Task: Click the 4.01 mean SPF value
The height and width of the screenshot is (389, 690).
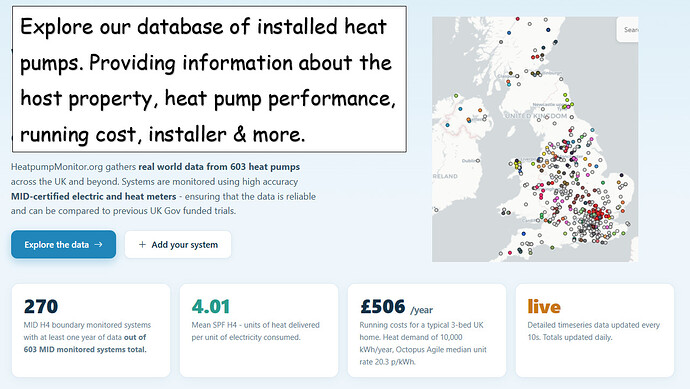Action: 211,307
